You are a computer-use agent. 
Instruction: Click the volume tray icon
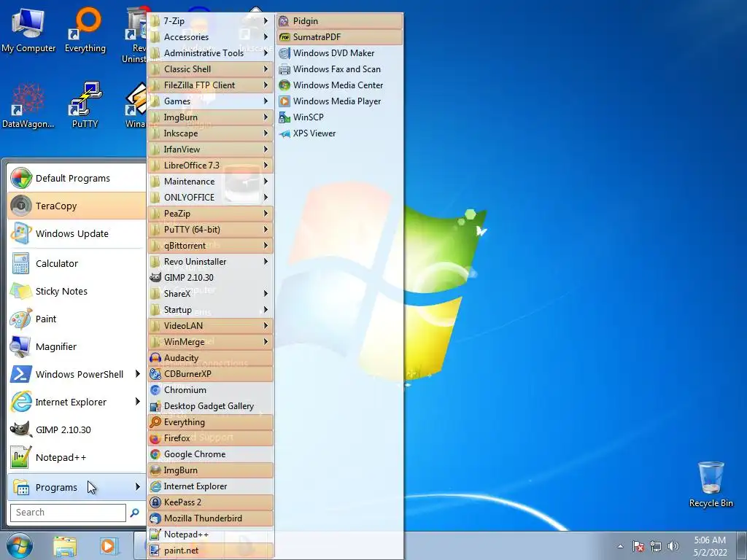[x=673, y=546]
